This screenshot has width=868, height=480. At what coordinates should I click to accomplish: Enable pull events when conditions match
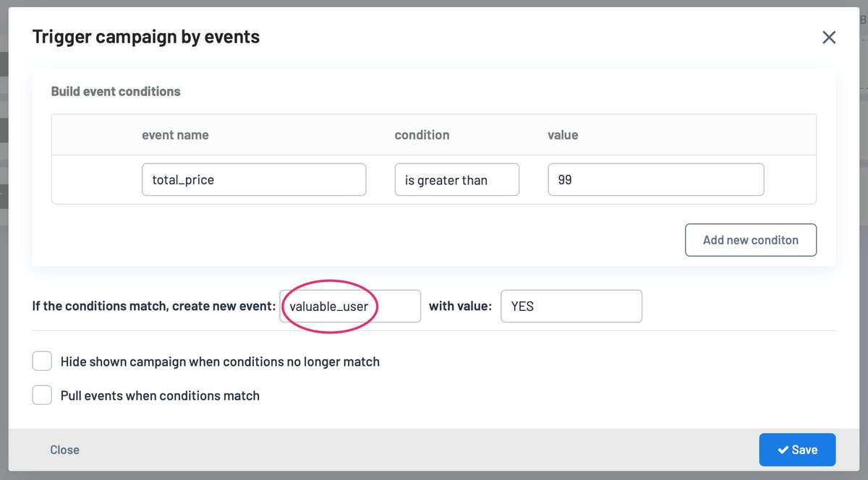coord(42,395)
